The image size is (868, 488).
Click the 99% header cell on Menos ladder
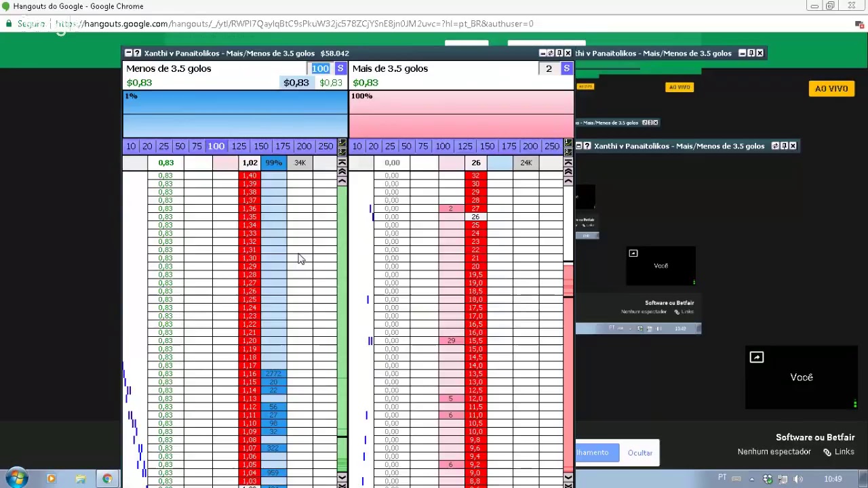point(273,163)
